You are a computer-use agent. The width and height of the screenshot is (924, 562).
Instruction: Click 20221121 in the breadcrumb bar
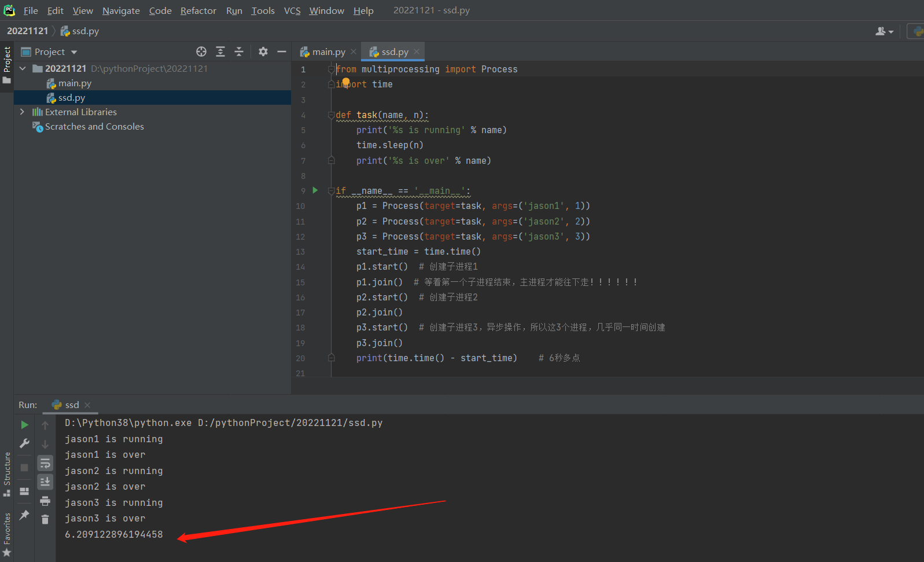tap(27, 31)
